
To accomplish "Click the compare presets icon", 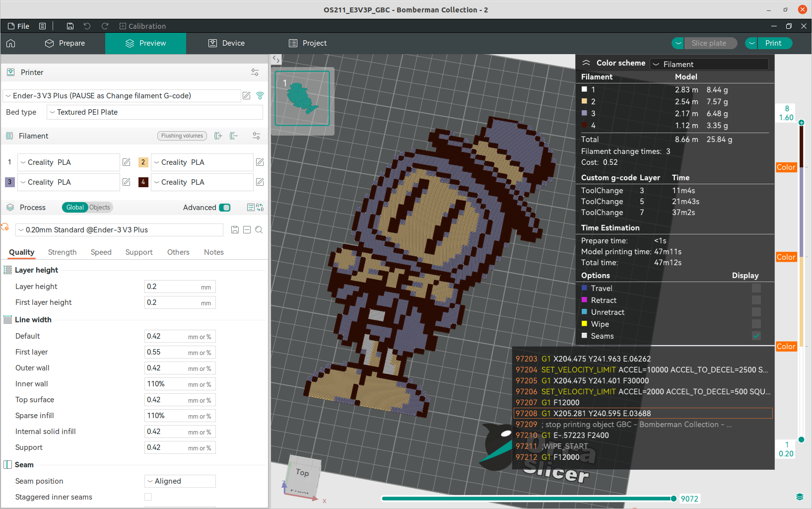I will pyautogui.click(x=260, y=208).
